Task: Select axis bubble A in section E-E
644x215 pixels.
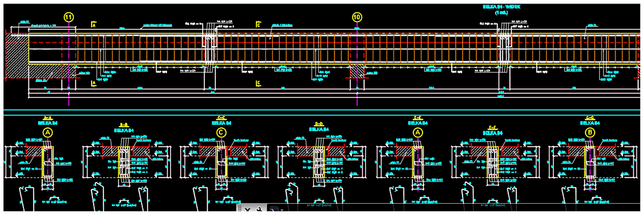Action: (x=417, y=132)
